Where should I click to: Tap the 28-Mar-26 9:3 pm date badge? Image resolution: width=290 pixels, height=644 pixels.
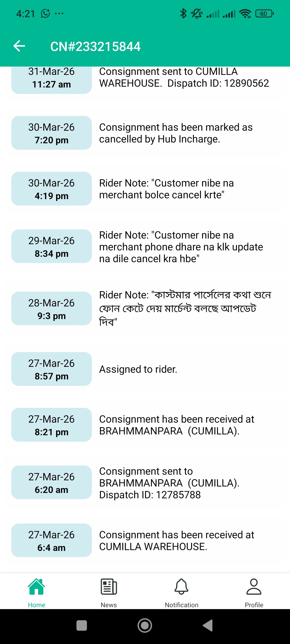pyautogui.click(x=52, y=309)
